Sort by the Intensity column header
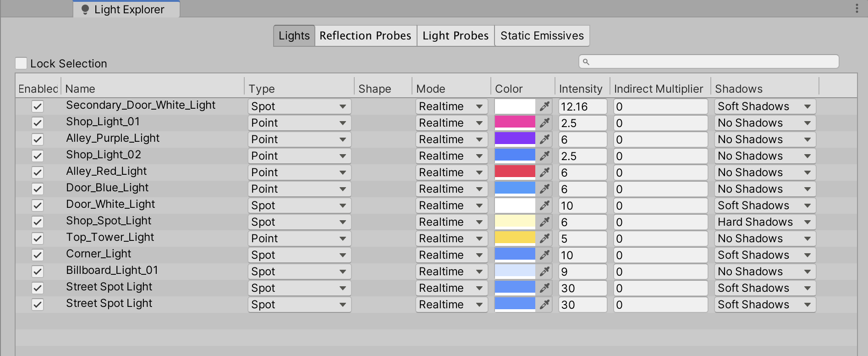This screenshot has width=868, height=356. click(580, 89)
